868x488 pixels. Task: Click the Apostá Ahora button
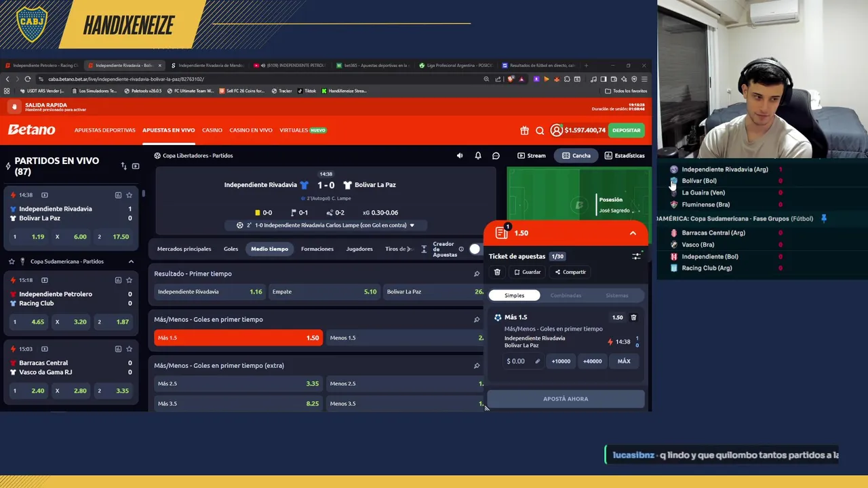566,399
